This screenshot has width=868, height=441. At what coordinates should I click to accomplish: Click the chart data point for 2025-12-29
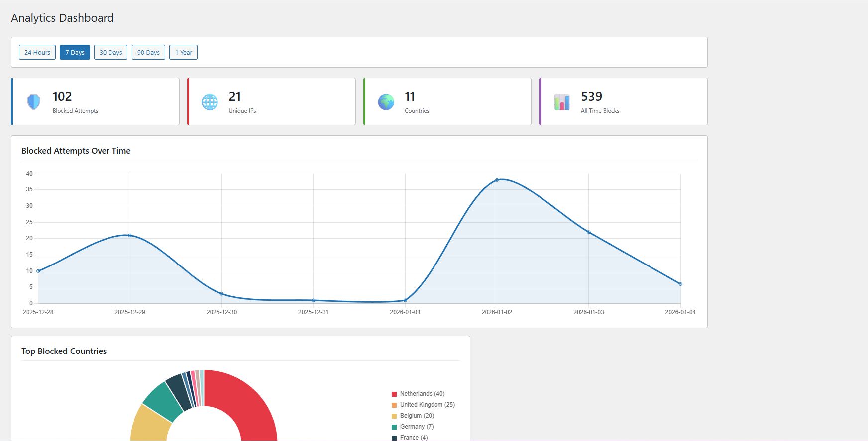point(130,235)
